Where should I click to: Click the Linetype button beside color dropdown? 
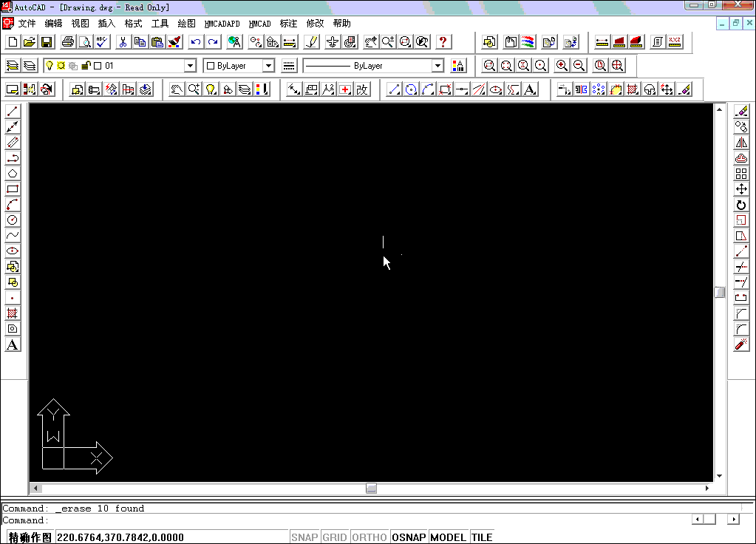289,66
